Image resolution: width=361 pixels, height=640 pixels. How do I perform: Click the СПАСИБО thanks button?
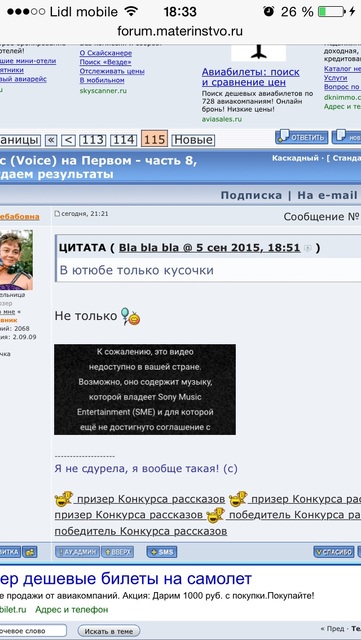[334, 552]
